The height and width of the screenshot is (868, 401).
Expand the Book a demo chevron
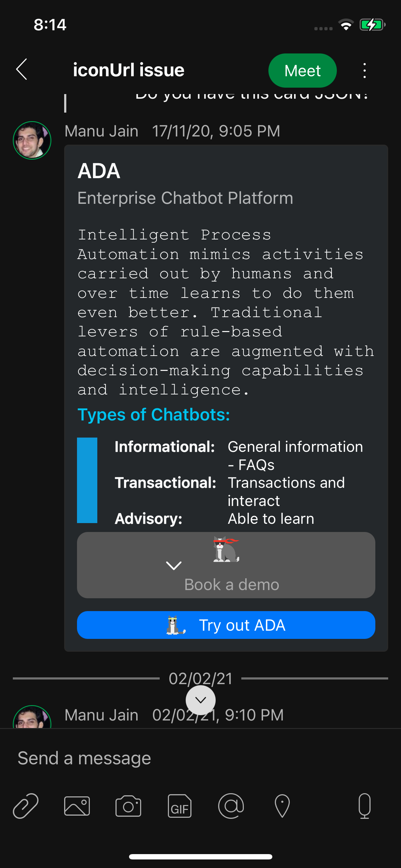click(174, 565)
